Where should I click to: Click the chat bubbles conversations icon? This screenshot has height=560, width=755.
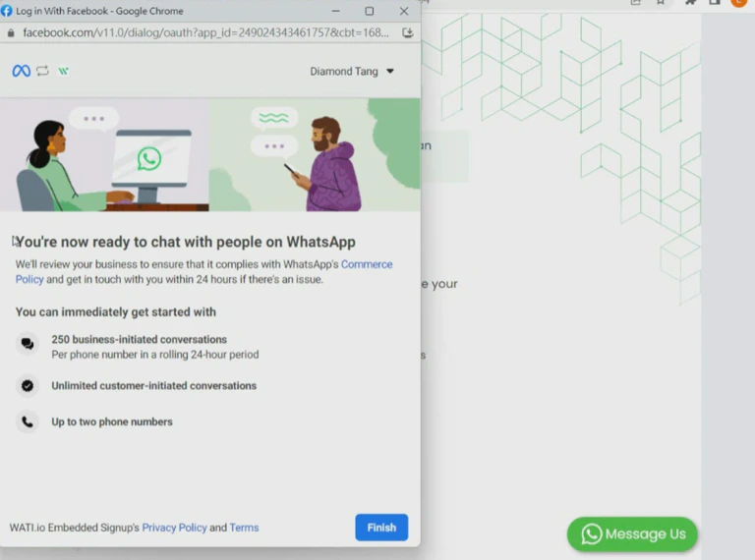coord(28,344)
